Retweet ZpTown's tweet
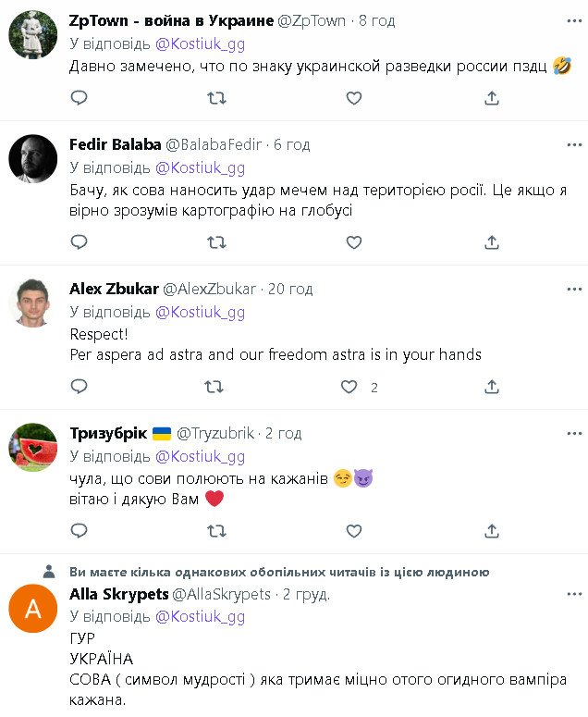 pos(216,97)
